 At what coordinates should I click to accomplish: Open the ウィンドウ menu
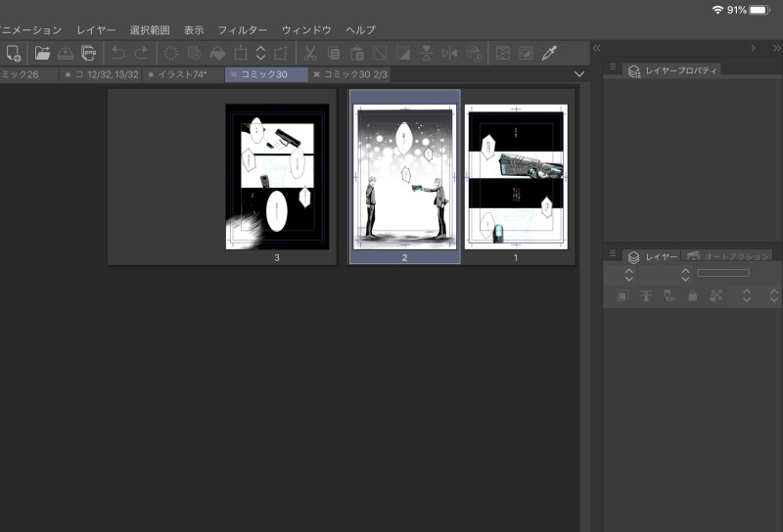[306, 30]
